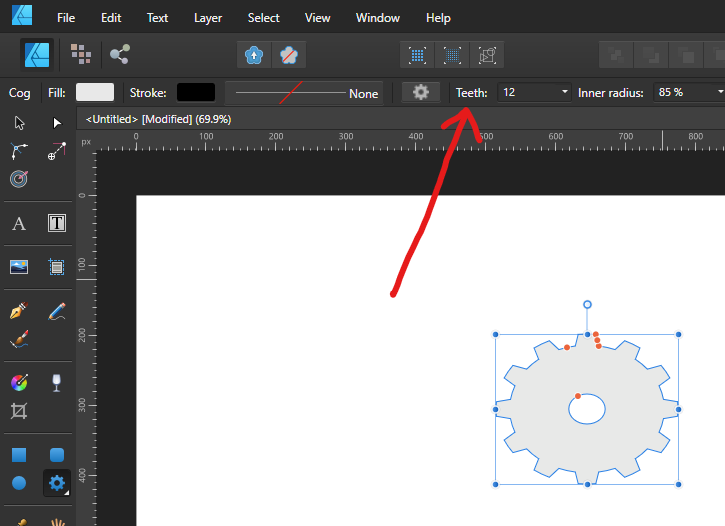
Task: Open the View menu
Action: (317, 18)
